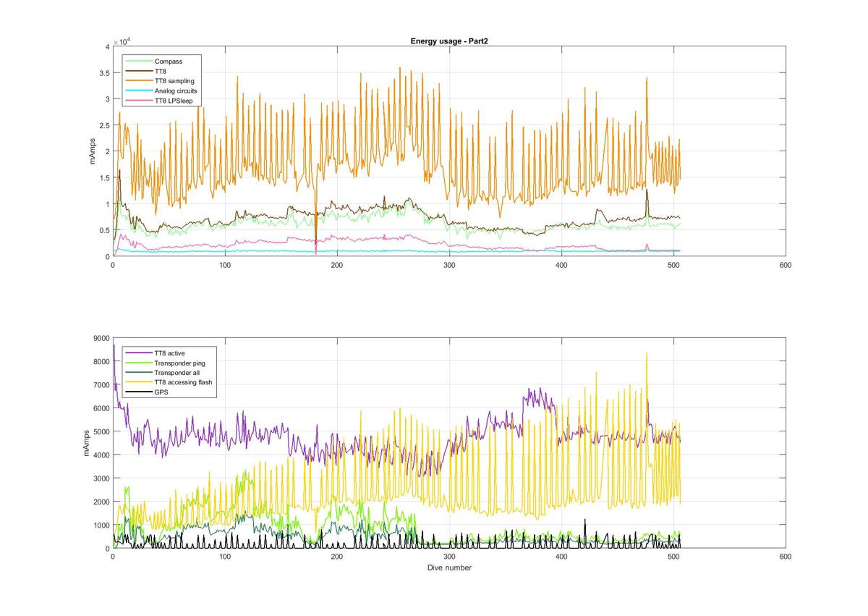Click the '400' x-axis tick under the lower chart
The image size is (868, 616).
562,557
